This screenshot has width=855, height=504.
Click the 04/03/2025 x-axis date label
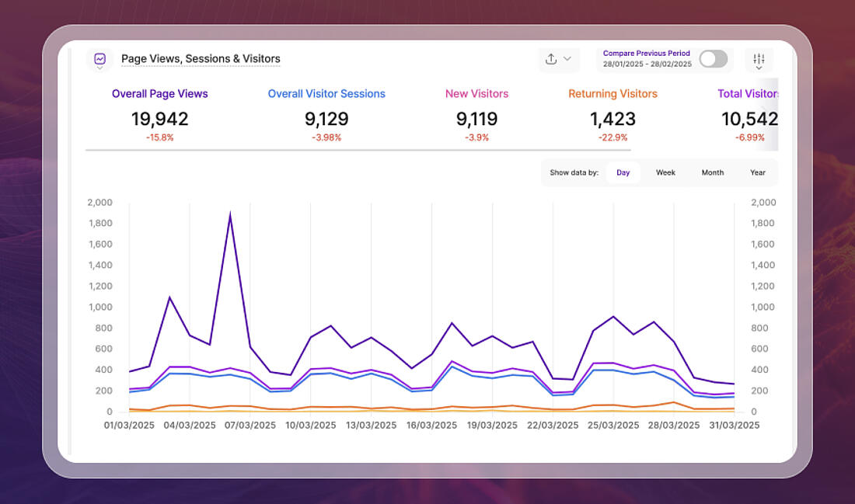(190, 426)
